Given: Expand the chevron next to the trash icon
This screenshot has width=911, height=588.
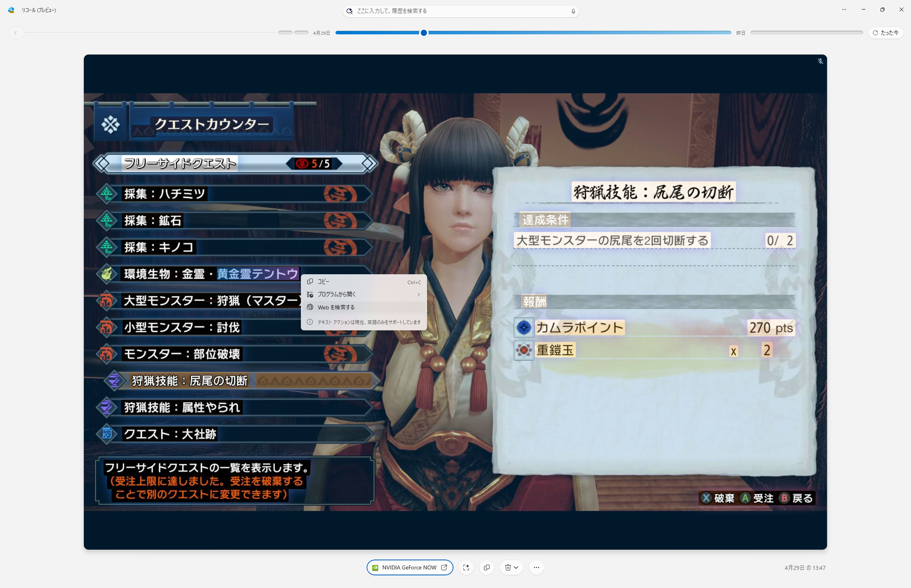Looking at the screenshot, I should click(x=516, y=567).
